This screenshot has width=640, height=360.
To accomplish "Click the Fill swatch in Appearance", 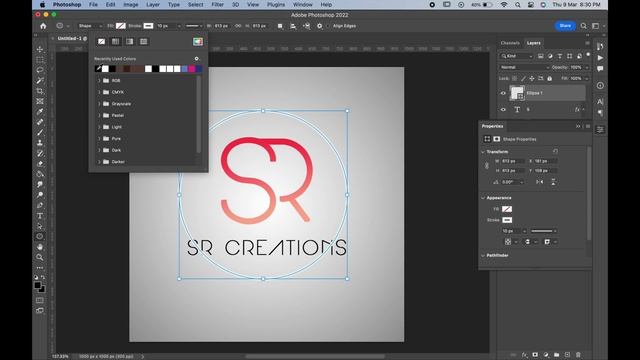I will click(507, 209).
